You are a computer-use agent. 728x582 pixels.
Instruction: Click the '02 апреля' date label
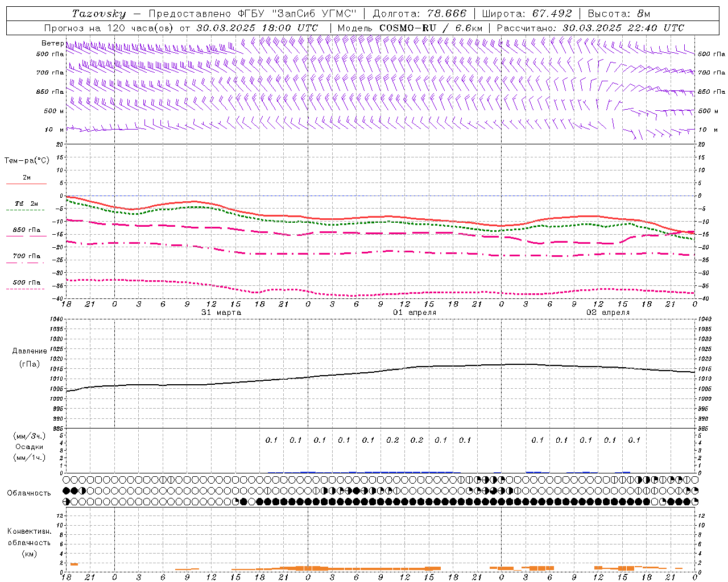point(609,313)
